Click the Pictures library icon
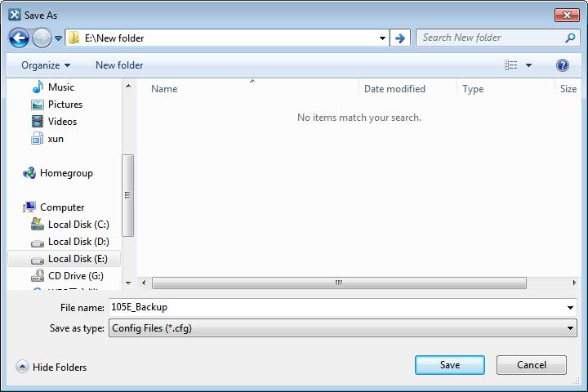Image resolution: width=588 pixels, height=392 pixels. [x=38, y=105]
